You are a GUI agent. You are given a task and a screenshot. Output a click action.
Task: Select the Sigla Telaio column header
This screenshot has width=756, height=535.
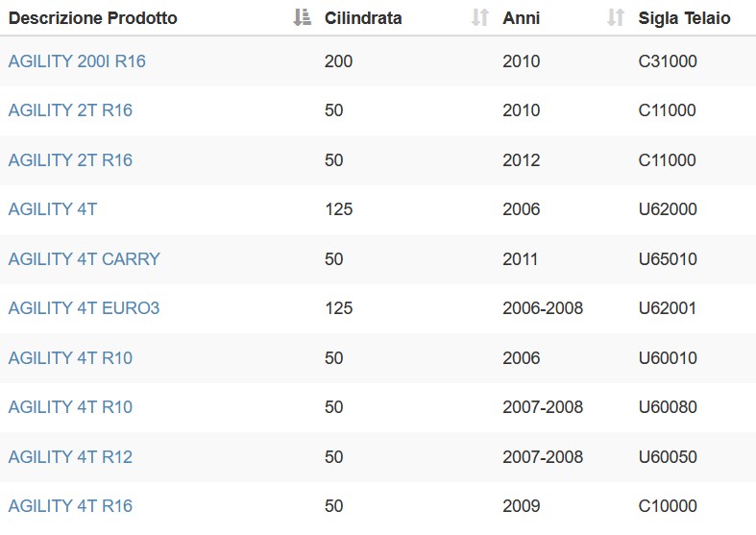coord(684,18)
